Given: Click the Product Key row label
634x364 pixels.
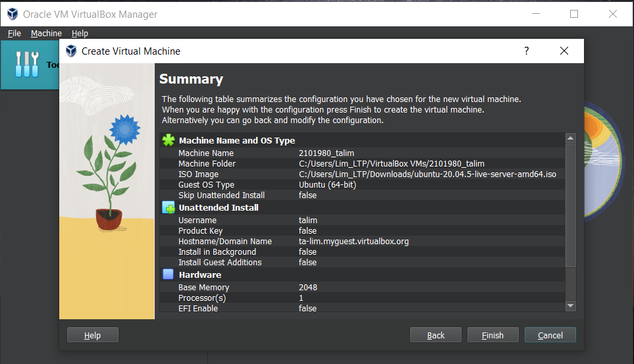Looking at the screenshot, I should 201,230.
